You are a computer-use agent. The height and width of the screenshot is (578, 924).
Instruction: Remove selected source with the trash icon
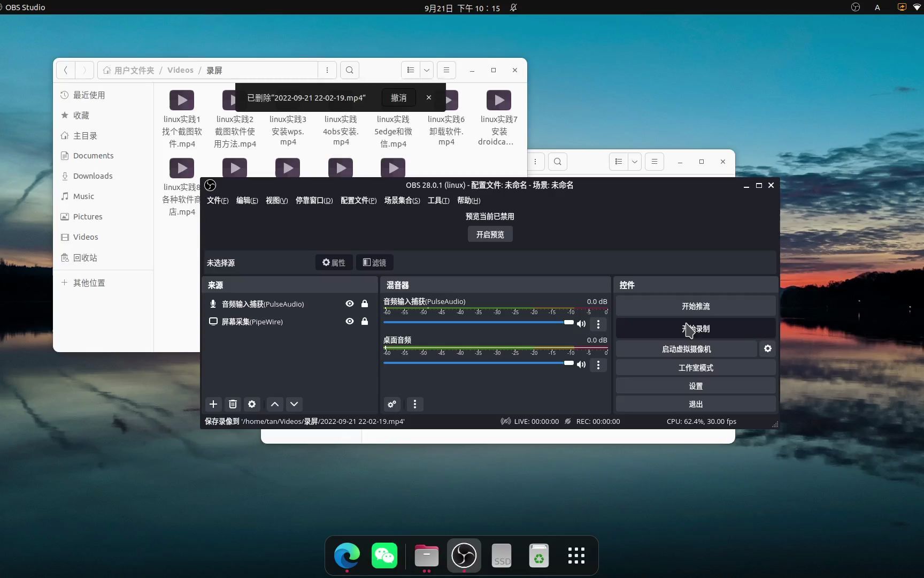[x=233, y=404]
